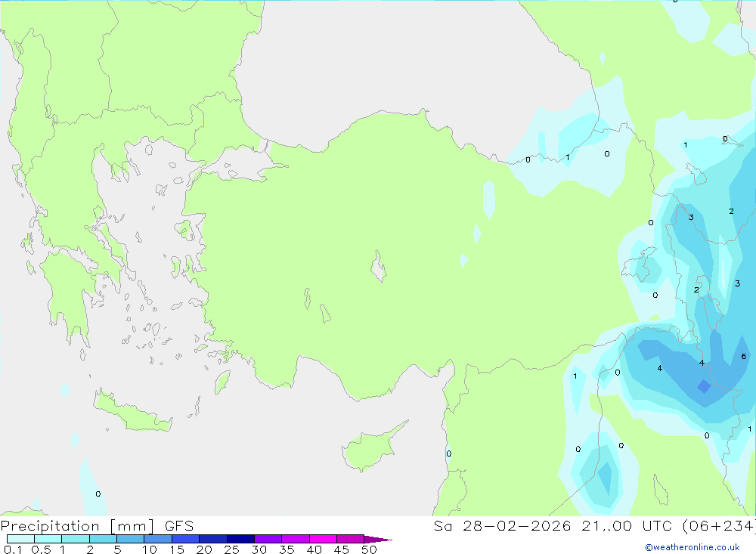Pick the legend swatch between 25 and 30
Viewport: 756px width, 554px height.
tap(240, 539)
